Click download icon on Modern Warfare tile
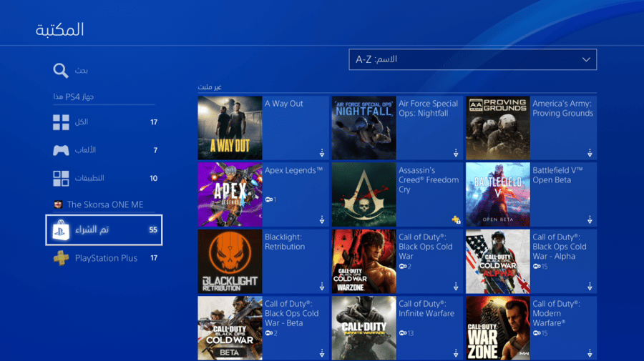 pos(590,353)
